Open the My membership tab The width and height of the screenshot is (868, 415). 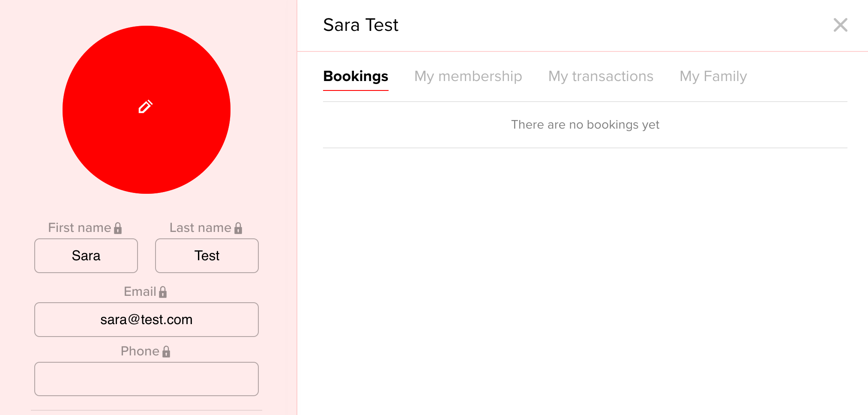[x=468, y=76]
